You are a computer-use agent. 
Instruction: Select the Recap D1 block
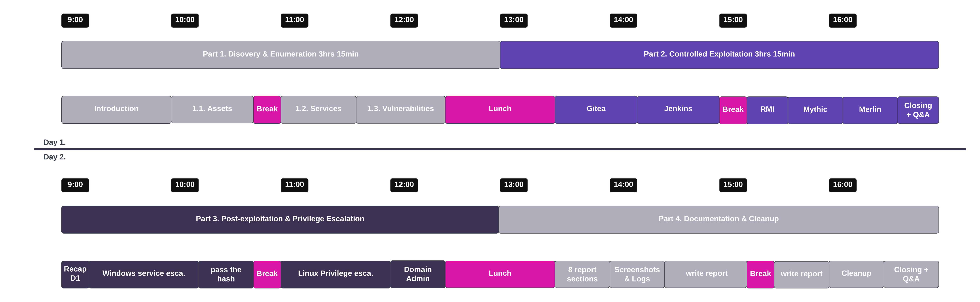[75, 274]
